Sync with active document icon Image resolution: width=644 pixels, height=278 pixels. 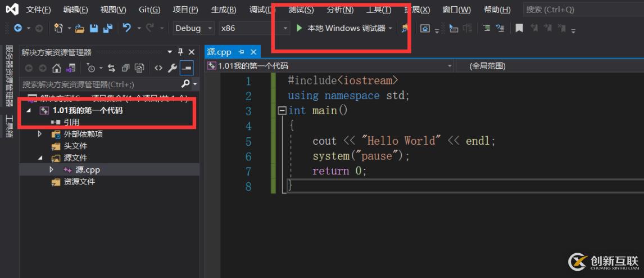(111, 68)
